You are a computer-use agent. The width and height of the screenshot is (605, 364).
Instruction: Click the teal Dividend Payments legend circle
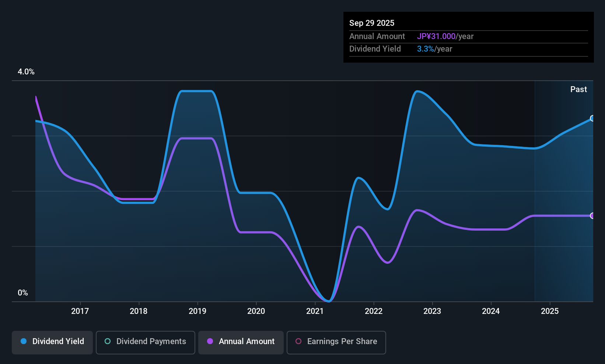(108, 341)
